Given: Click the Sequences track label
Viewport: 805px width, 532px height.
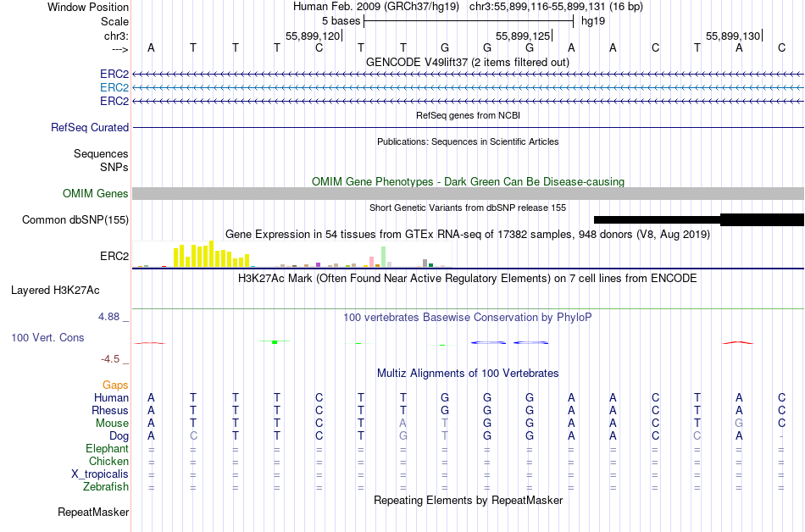Looking at the screenshot, I should (x=101, y=153).
